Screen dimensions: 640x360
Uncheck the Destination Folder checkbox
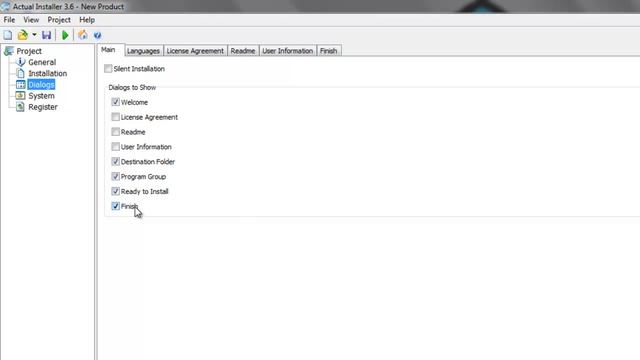tap(116, 162)
